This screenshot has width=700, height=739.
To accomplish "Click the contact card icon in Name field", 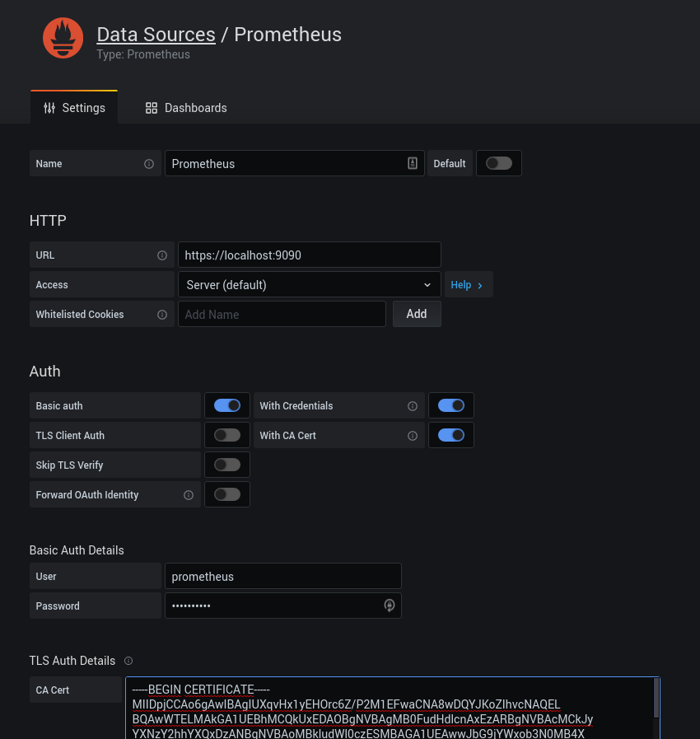I will pos(413,163).
